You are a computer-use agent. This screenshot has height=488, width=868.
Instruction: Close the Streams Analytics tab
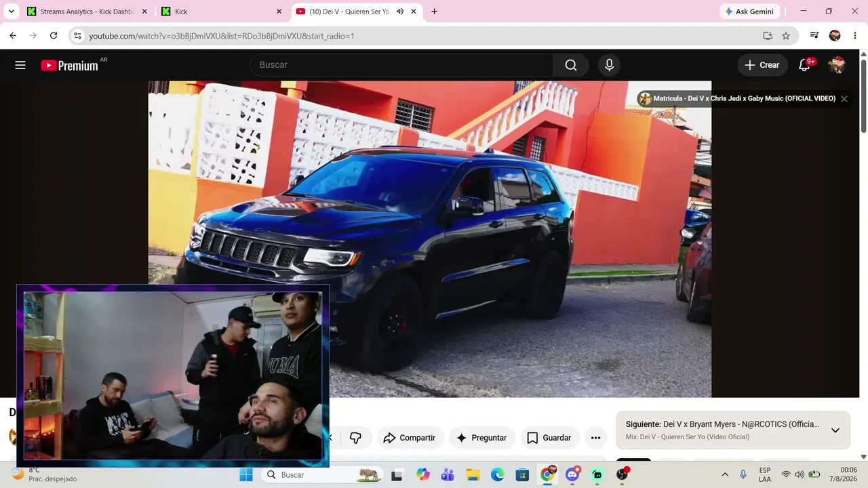point(144,12)
